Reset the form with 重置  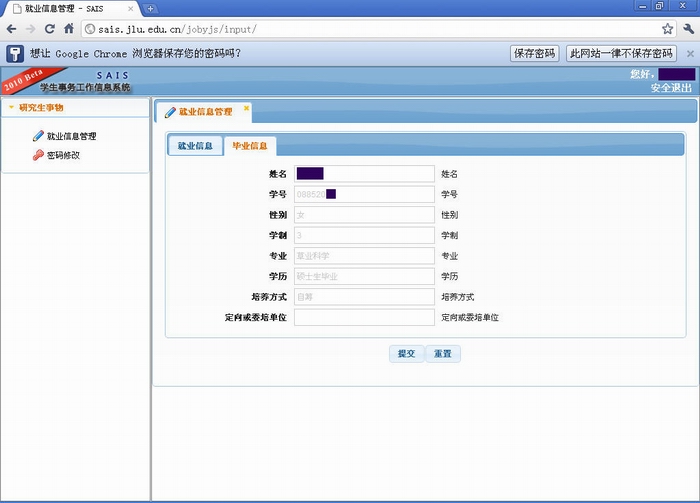coord(442,354)
